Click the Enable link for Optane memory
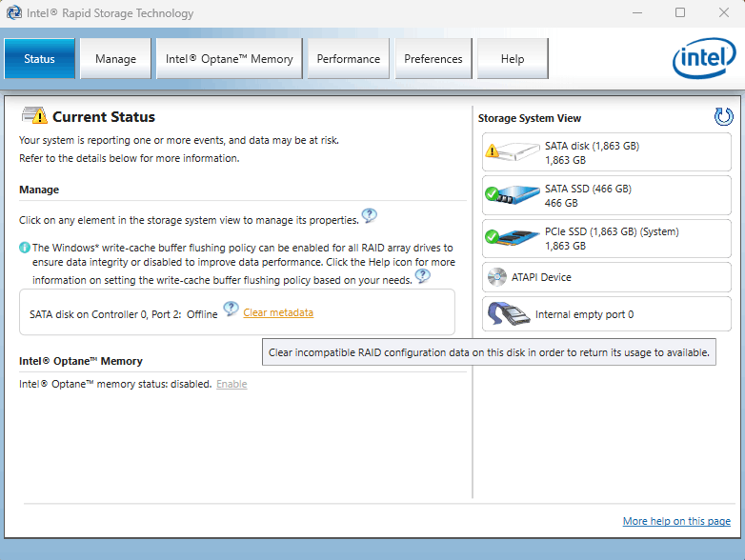The height and width of the screenshot is (560, 745). click(x=232, y=384)
